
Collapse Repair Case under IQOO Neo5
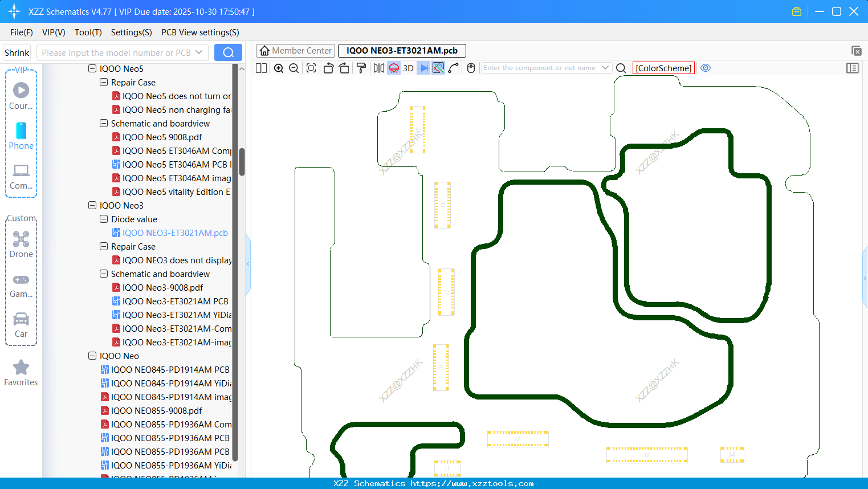click(x=104, y=82)
